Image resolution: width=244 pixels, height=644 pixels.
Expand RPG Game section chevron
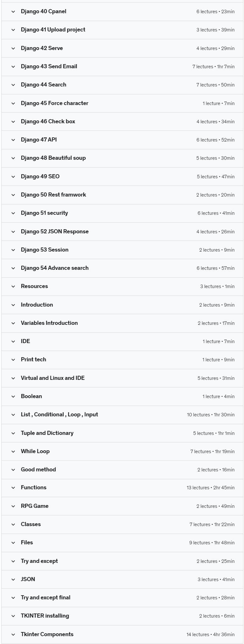pos(13,506)
